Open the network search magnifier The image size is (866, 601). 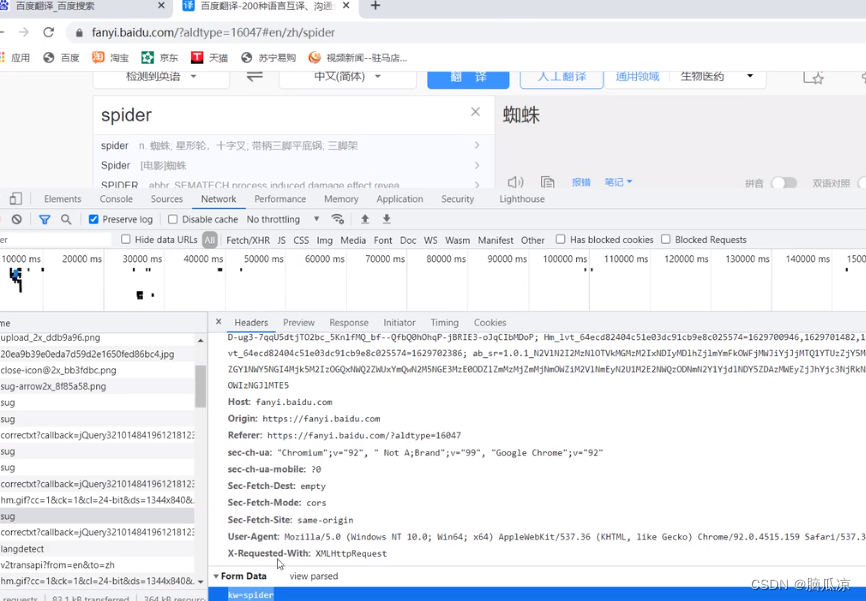66,219
